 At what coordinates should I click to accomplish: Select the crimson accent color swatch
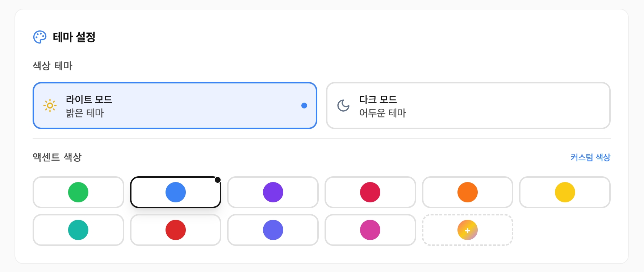point(370,192)
